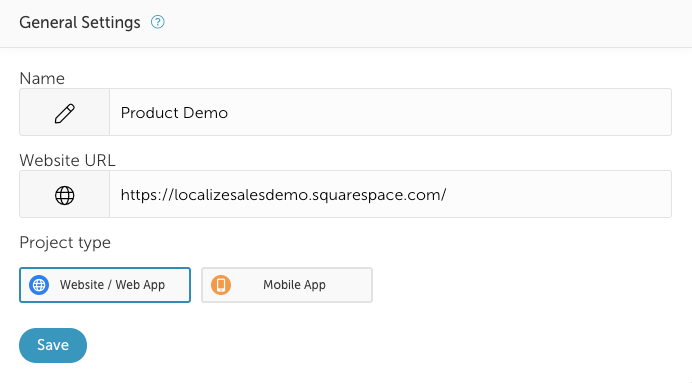Click the General Settings heading

pyautogui.click(x=80, y=23)
